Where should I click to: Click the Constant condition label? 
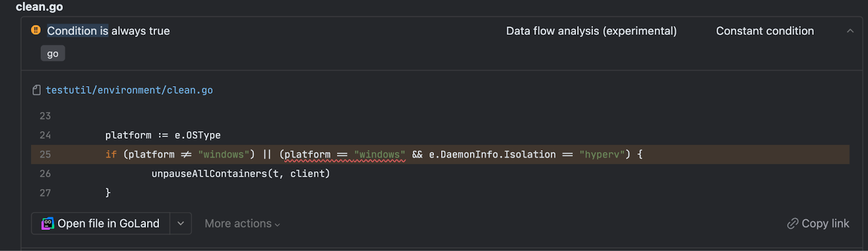(x=765, y=31)
